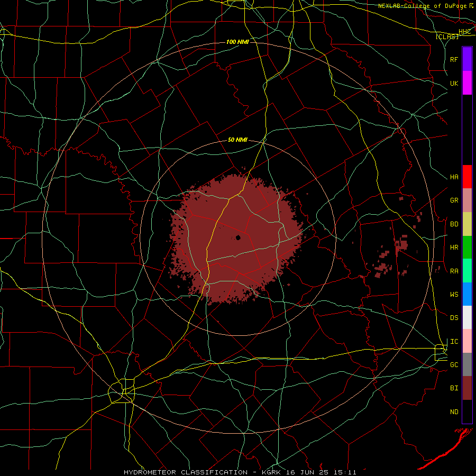This screenshot has width=476, height=476.
Task: Click the RF legend label
Action: pos(454,59)
